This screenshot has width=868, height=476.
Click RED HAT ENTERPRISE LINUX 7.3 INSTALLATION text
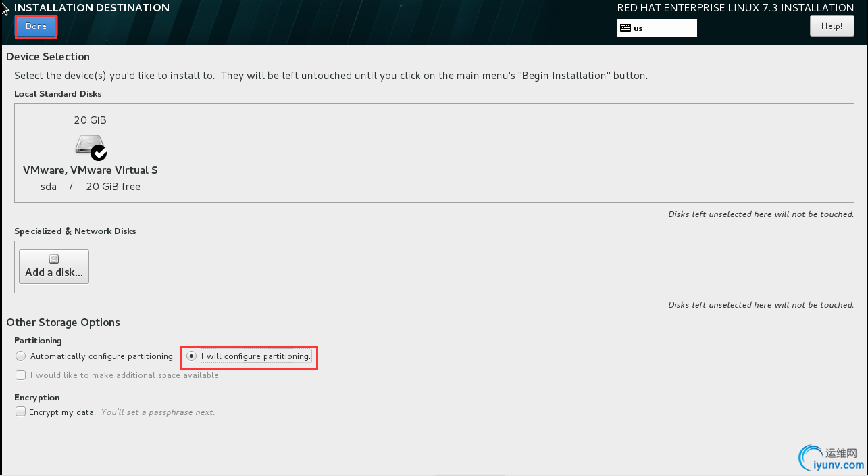pos(736,8)
